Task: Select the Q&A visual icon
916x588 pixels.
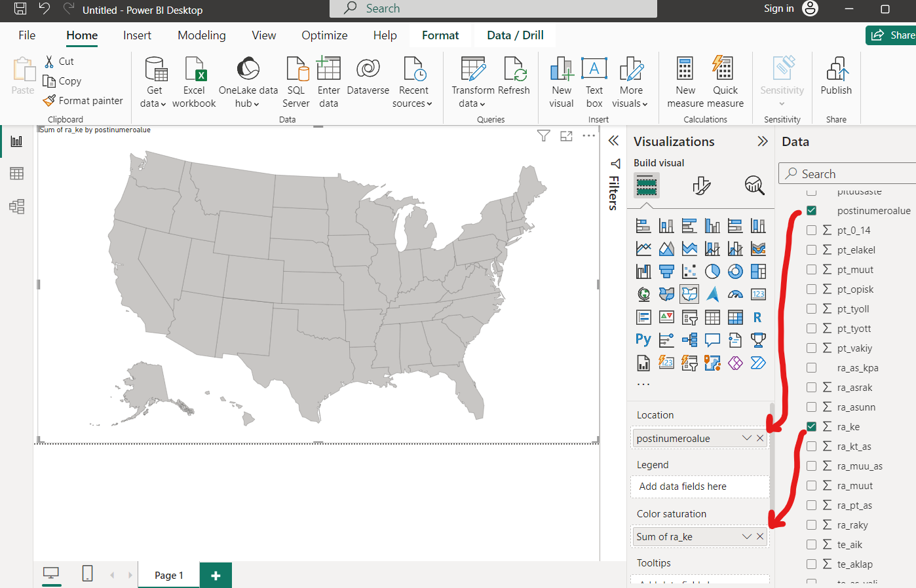Action: [x=712, y=339]
